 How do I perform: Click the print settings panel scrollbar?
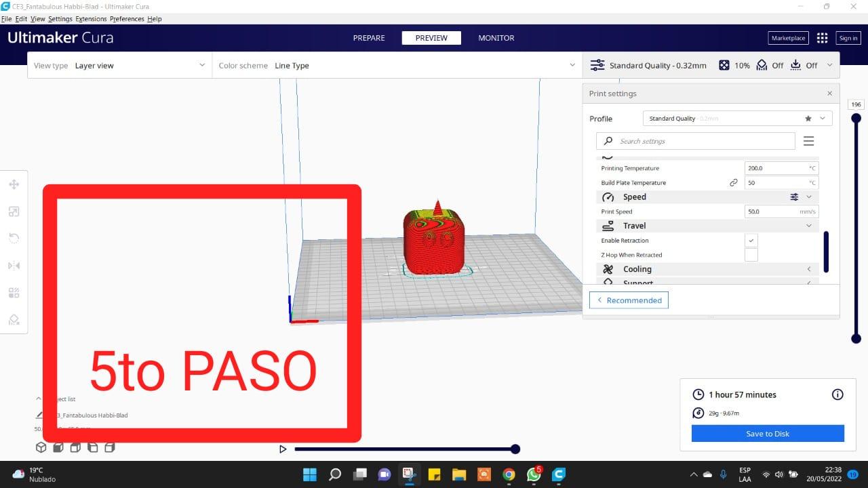826,252
